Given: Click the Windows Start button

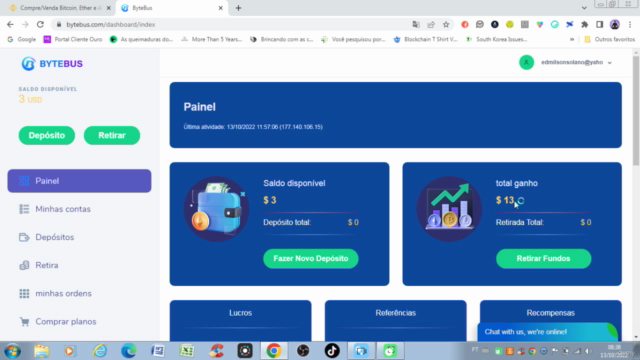Looking at the screenshot, I should tap(13, 351).
